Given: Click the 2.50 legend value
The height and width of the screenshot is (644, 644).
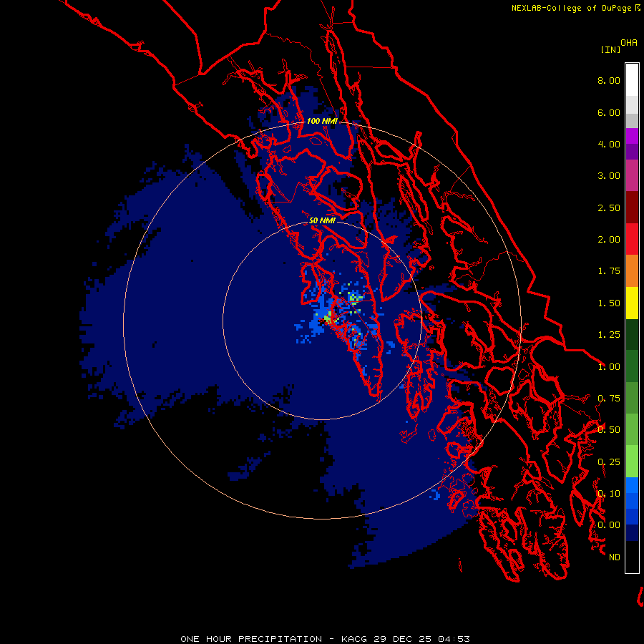Looking at the screenshot, I should [x=609, y=208].
